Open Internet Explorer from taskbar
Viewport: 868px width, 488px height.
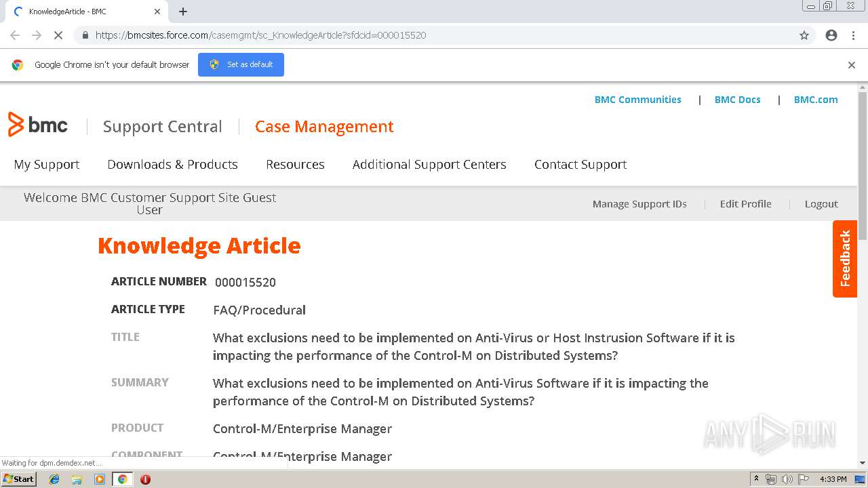pos(54,479)
